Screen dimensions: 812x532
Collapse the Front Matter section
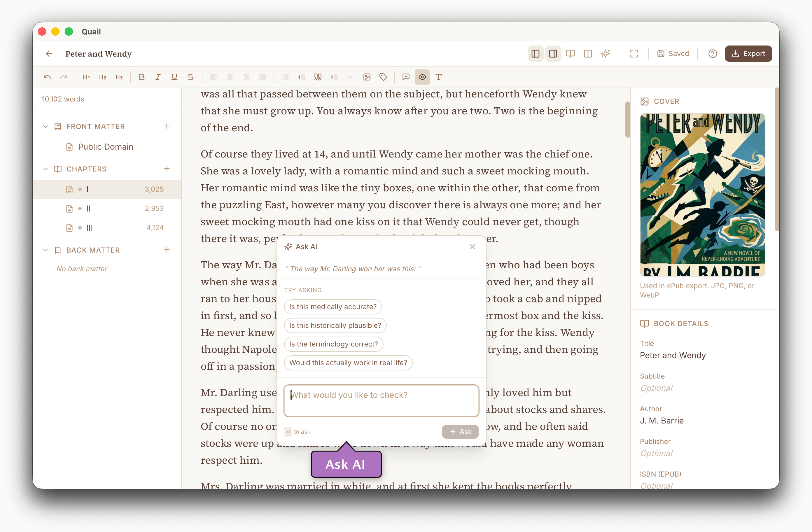point(45,127)
